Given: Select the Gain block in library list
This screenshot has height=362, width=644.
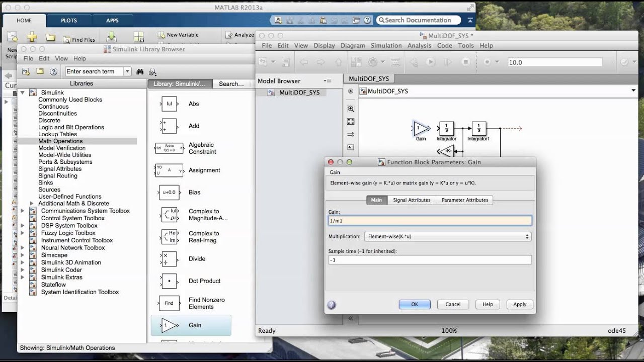Looking at the screenshot, I should coord(191,325).
